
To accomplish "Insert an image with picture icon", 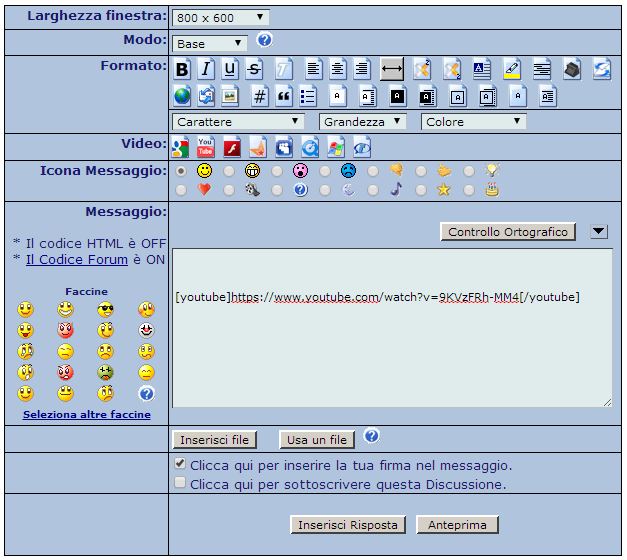I will [x=230, y=96].
